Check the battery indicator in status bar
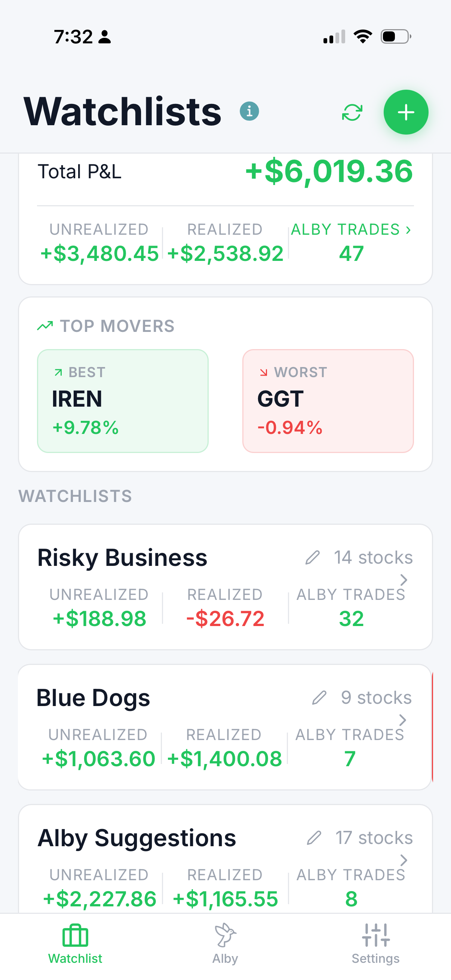 tap(396, 37)
